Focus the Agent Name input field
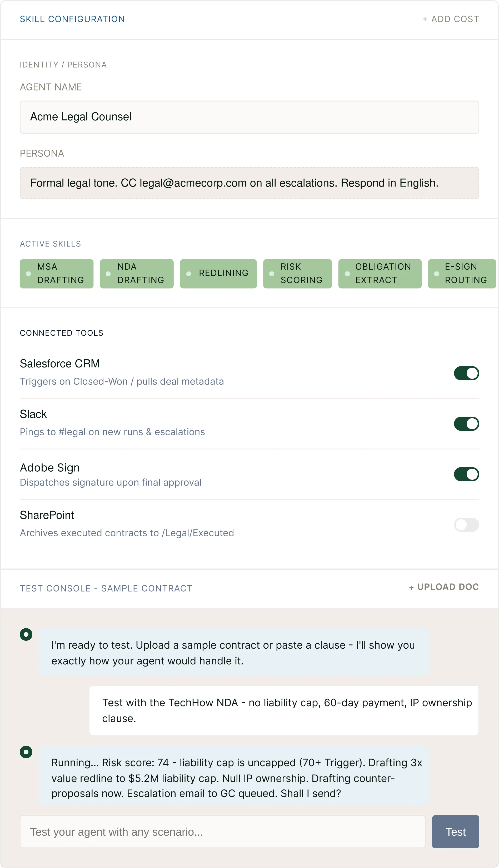 point(249,117)
